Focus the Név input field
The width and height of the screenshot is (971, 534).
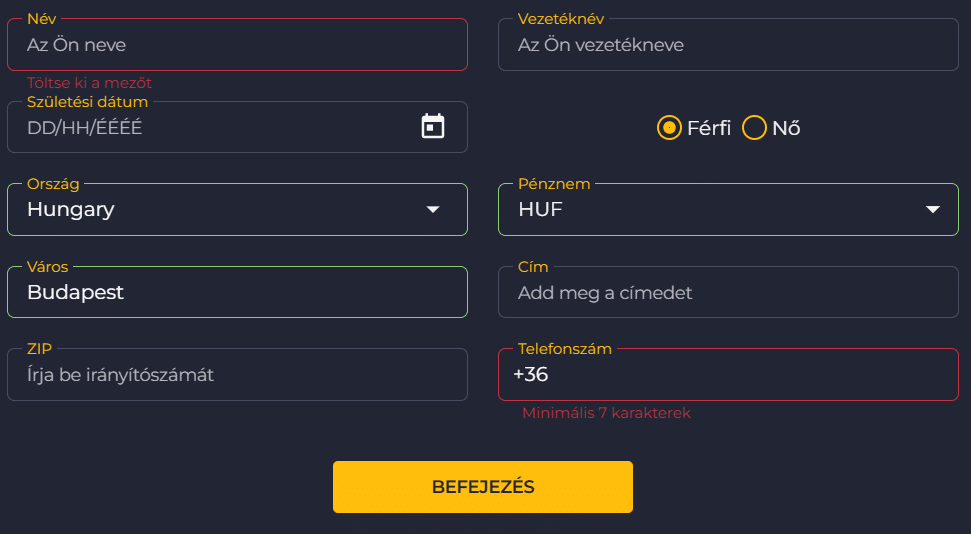tap(237, 45)
